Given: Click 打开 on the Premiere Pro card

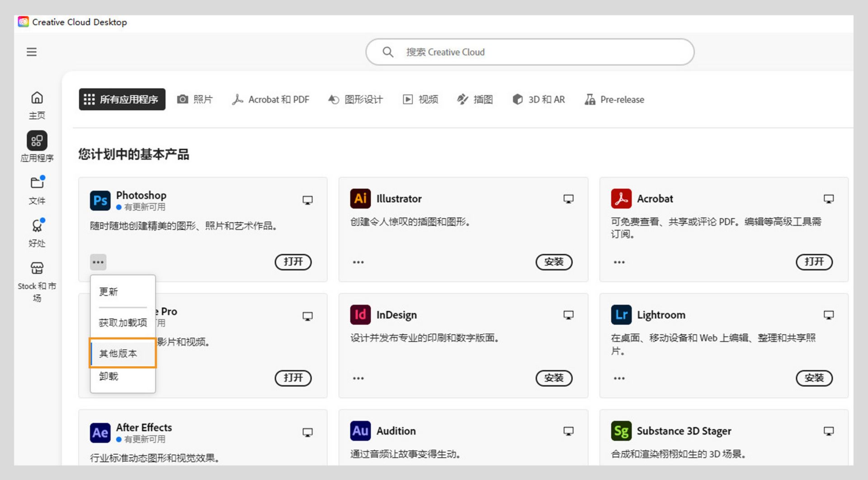Looking at the screenshot, I should pos(293,378).
